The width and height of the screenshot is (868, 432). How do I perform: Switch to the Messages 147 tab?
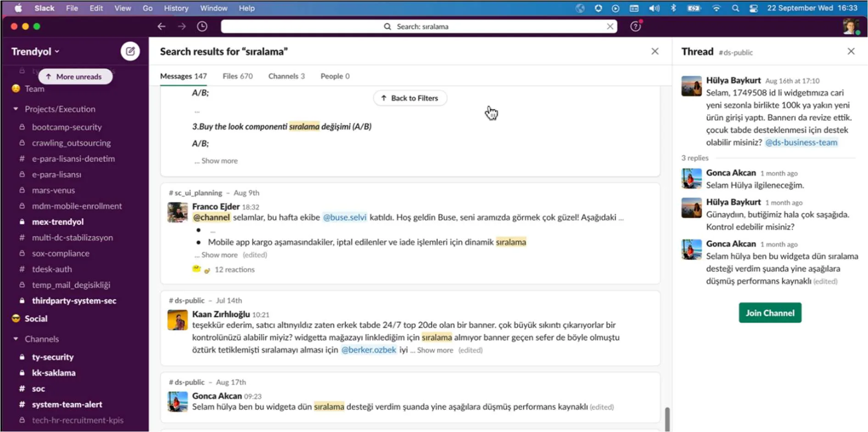click(183, 76)
